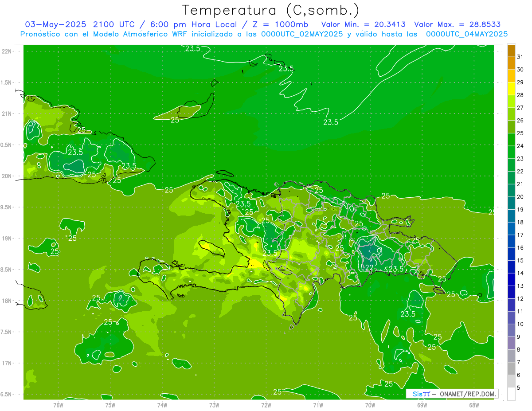Click the '70W' longitude axis label
532x411 pixels.
[x=370, y=405]
